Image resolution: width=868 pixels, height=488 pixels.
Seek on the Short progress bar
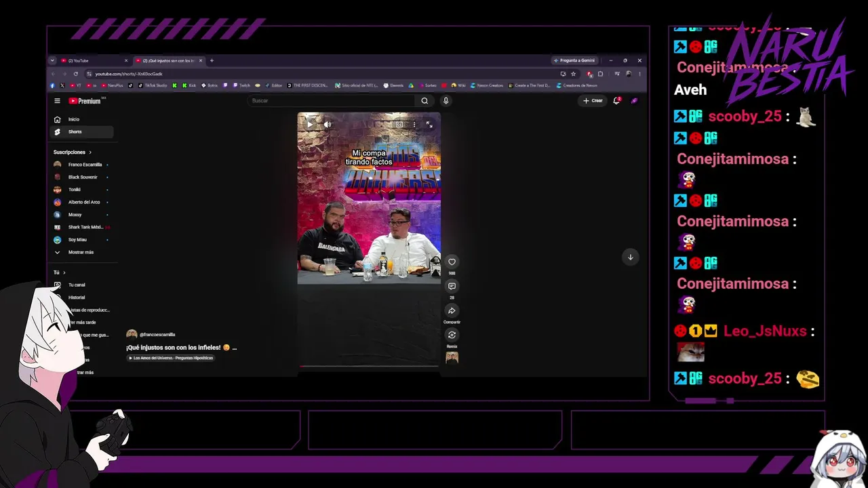[369, 366]
